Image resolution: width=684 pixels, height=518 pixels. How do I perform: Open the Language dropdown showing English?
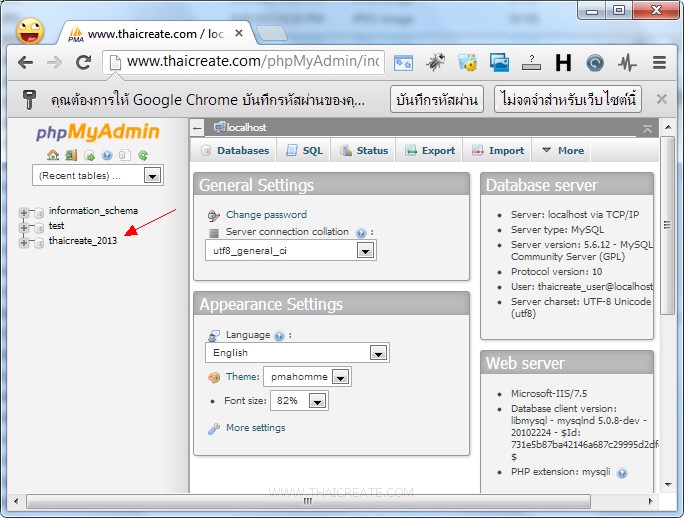[x=297, y=353]
